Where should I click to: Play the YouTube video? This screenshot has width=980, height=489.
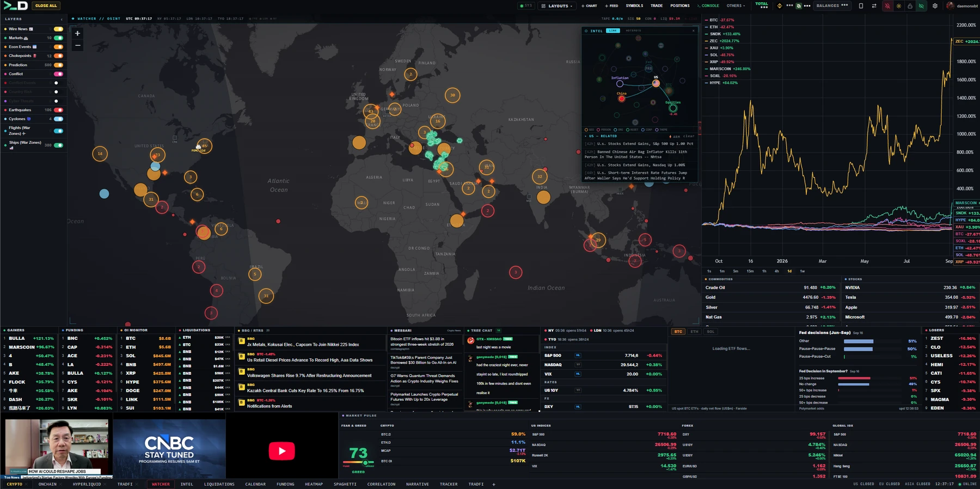click(281, 450)
